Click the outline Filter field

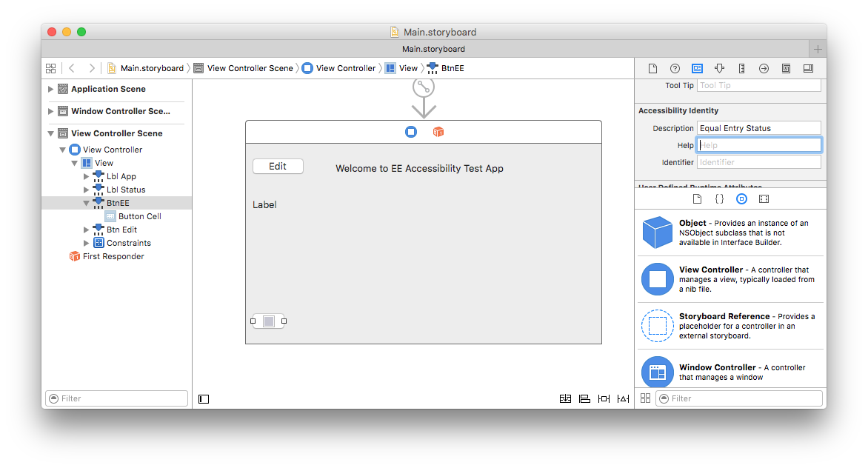coord(116,398)
